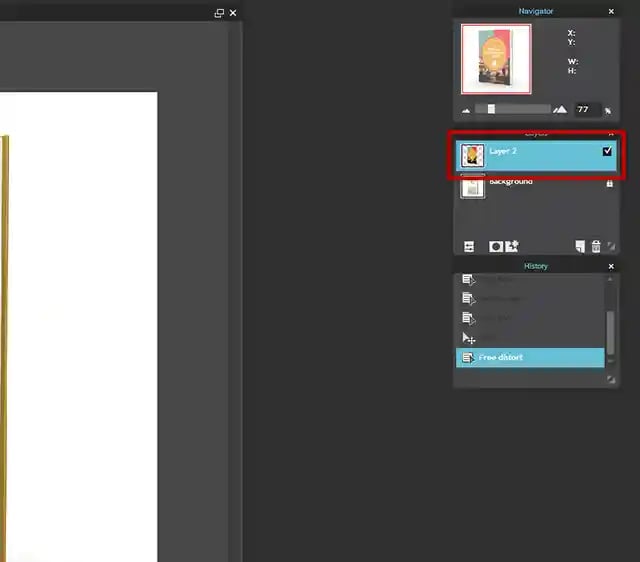Viewport: 640px width, 562px height.
Task: Click the zoom percentage field showing 77
Action: click(x=584, y=110)
